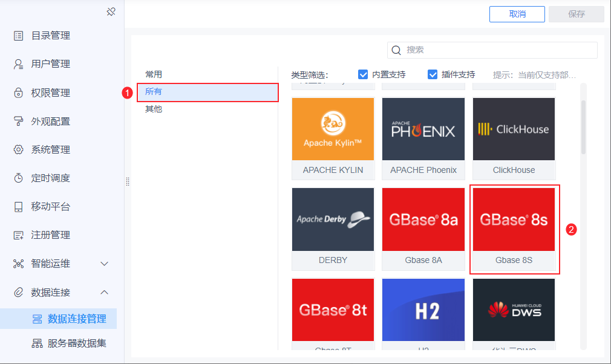Click the search magnifier icon
Screen dimensions: 611x364
click(396, 50)
